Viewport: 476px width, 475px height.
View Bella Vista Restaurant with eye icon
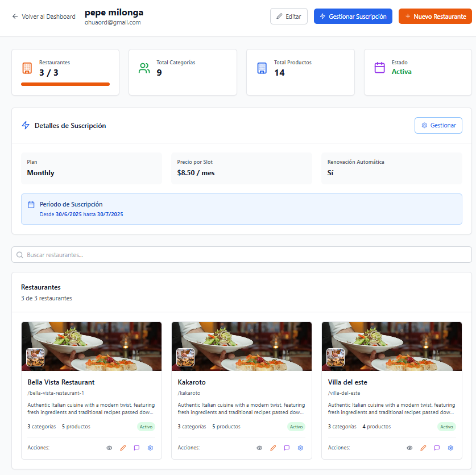click(x=109, y=448)
